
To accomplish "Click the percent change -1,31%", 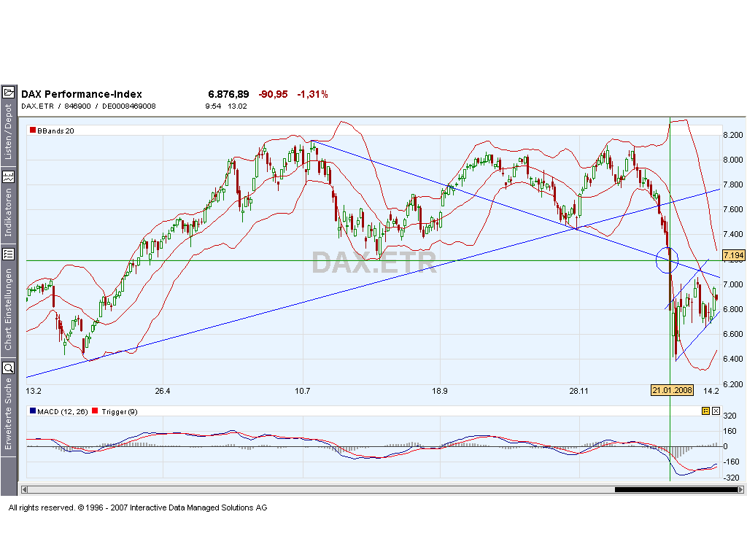I will [312, 94].
